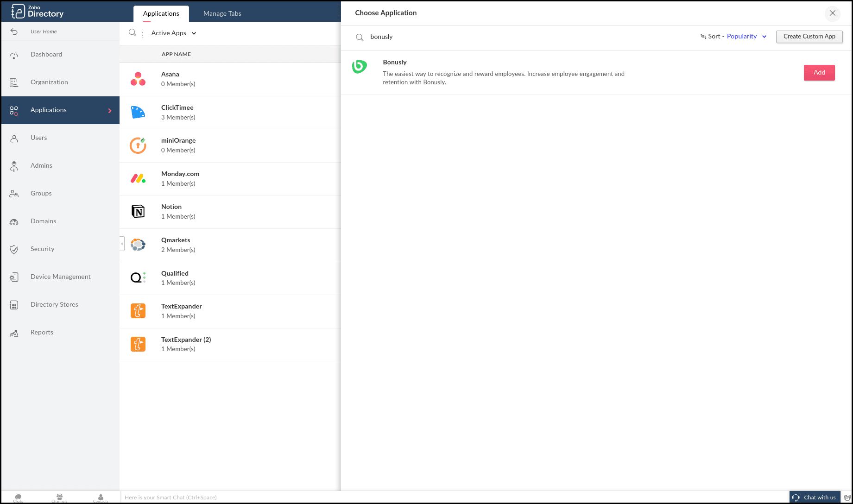Click the Monday.com app name
This screenshot has width=853, height=504.
[x=180, y=174]
